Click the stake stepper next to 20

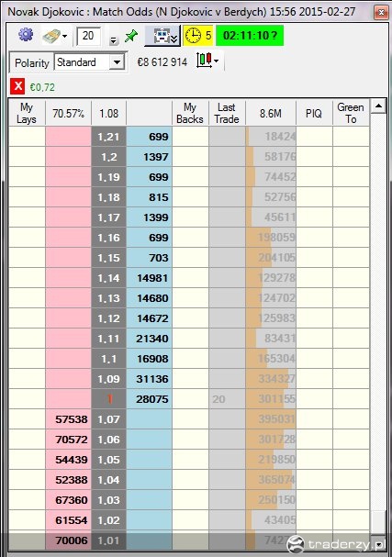point(113,40)
